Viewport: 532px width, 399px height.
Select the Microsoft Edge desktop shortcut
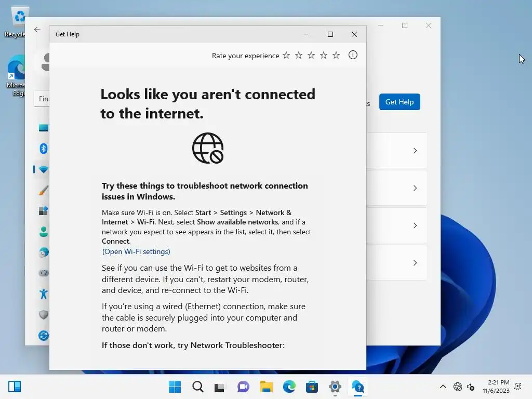tap(16, 76)
